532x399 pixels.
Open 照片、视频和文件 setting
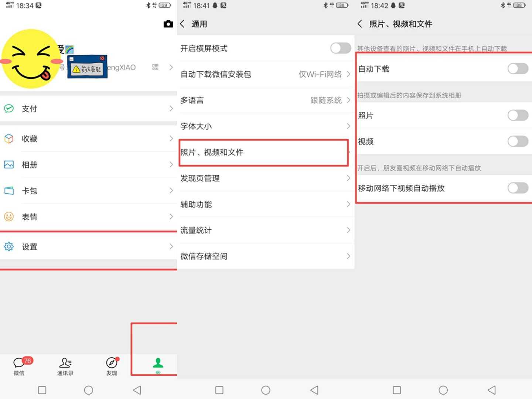coord(266,152)
